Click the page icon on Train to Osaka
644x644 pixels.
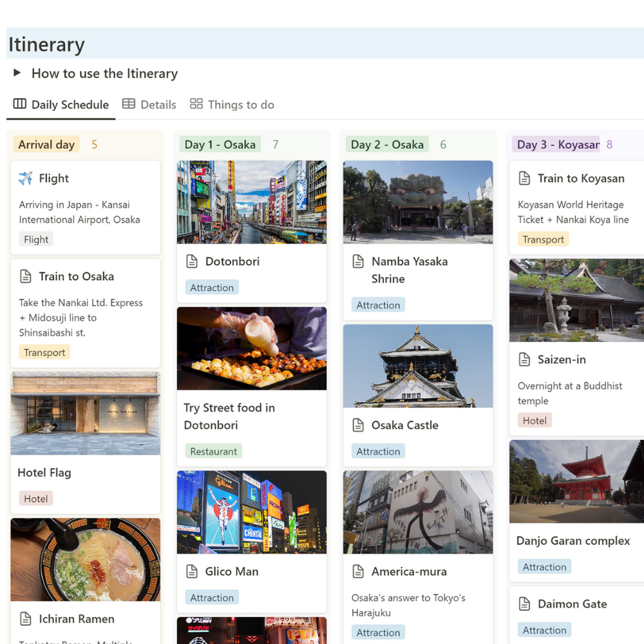[26, 276]
